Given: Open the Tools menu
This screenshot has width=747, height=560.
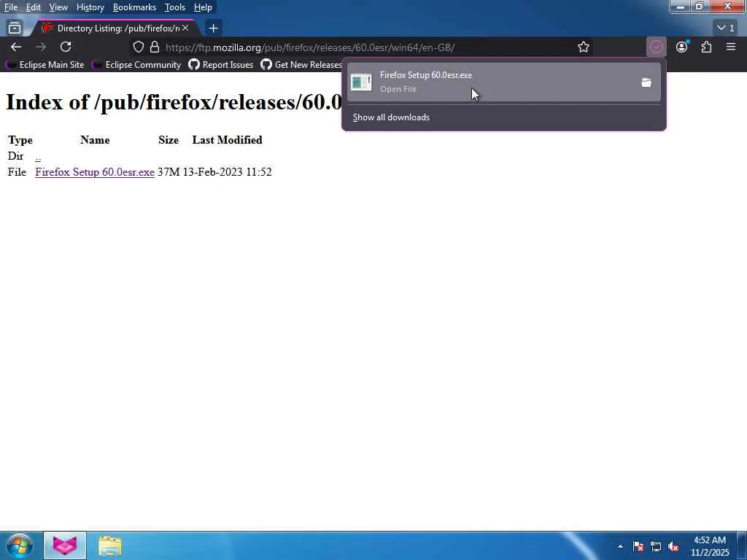Looking at the screenshot, I should 175,7.
